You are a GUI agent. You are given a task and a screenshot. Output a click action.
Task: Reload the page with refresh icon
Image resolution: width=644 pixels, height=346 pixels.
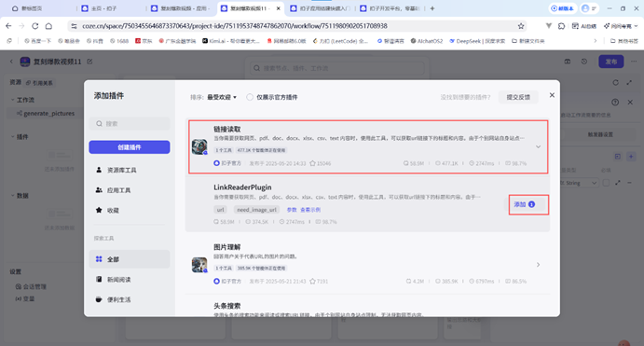coord(35,26)
